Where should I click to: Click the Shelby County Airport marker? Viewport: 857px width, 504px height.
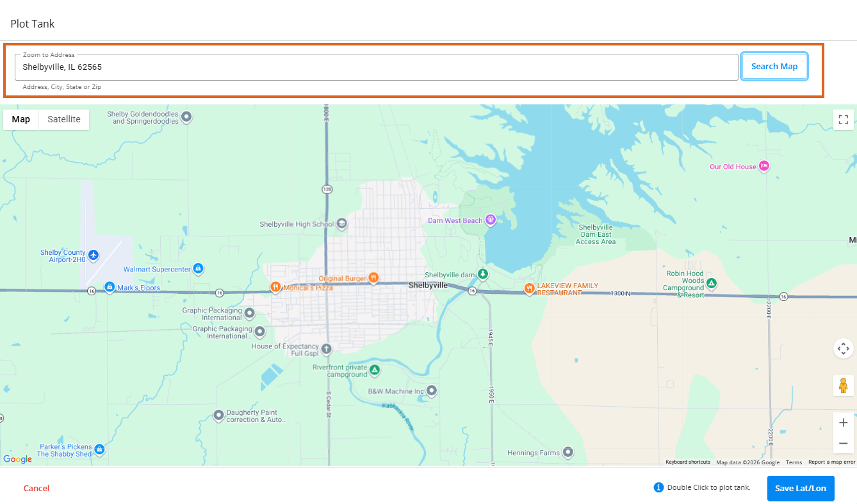click(94, 256)
